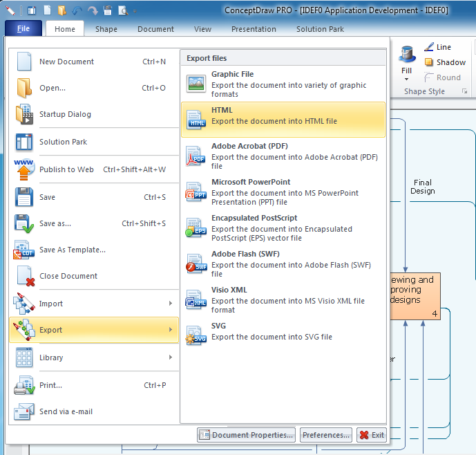Viewport: 476px width, 455px height.
Task: Click the Undo arrow in quick access toolbar
Action: [x=77, y=10]
